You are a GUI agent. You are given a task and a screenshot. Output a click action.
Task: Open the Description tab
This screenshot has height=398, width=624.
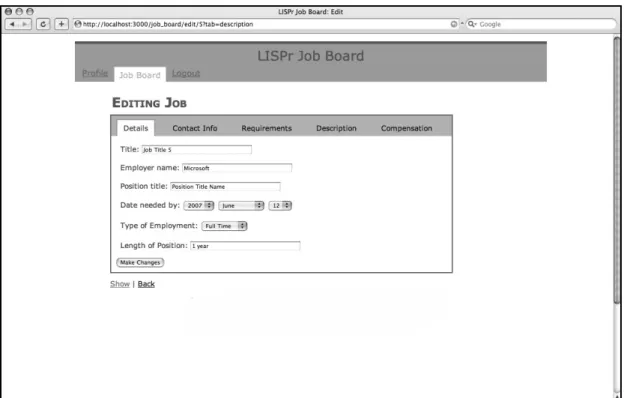(x=336, y=128)
